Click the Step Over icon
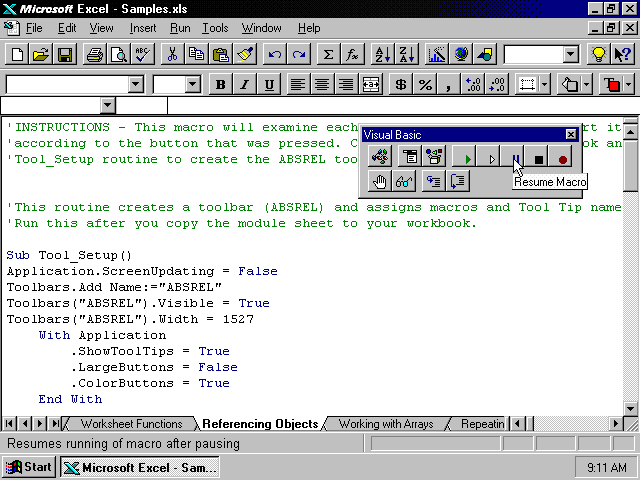Screen dimensions: 640x480 (x=458, y=182)
